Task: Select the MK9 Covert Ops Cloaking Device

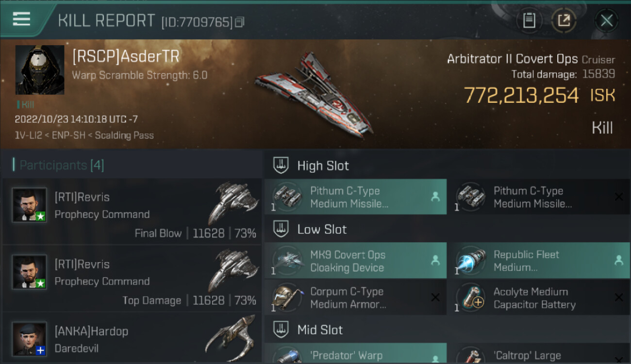Action: (x=355, y=261)
